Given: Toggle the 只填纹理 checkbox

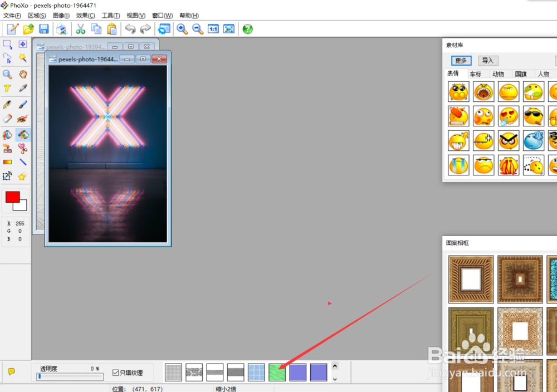Looking at the screenshot, I should click(115, 373).
